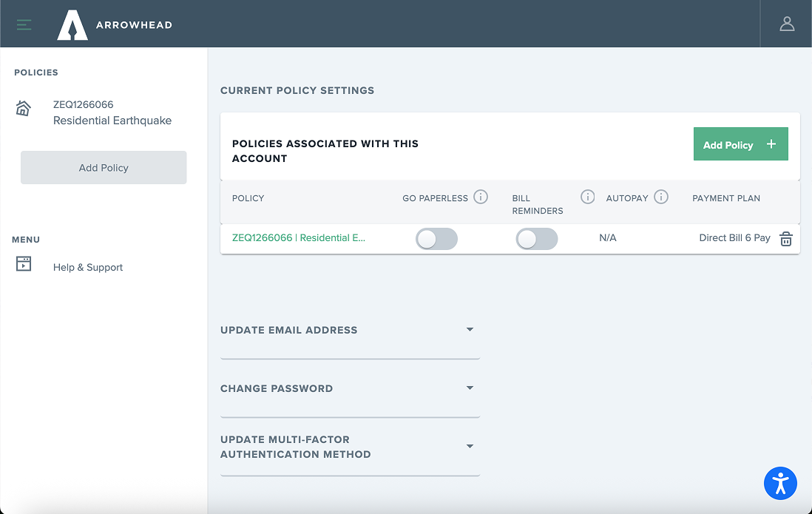Expand Update Multi-Factor Authentication Method
812x514 pixels.
470,446
